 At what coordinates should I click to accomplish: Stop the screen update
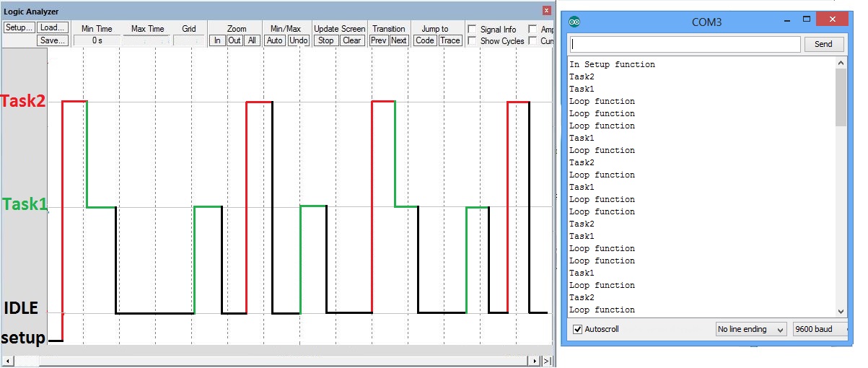326,40
